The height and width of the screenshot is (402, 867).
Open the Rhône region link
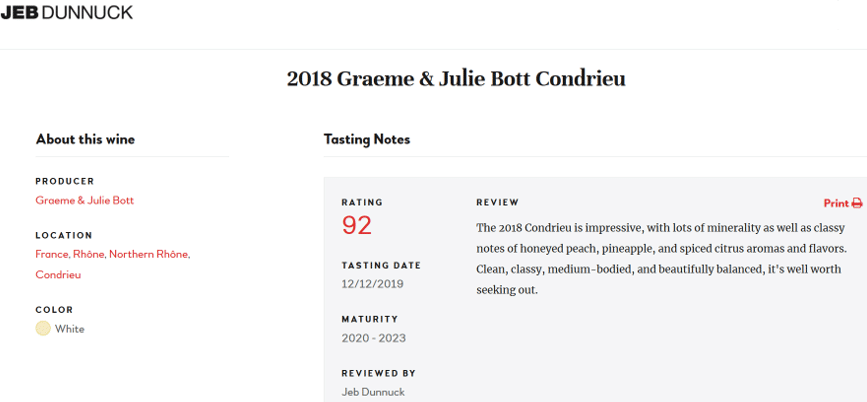click(x=88, y=254)
